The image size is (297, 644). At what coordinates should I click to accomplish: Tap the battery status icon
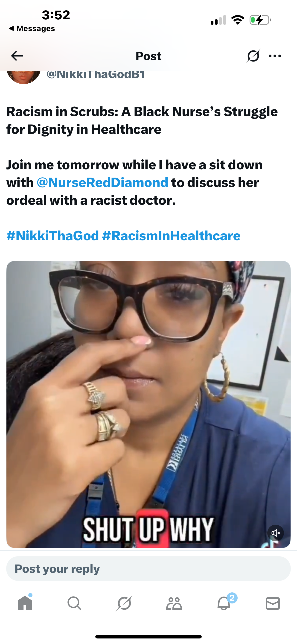pyautogui.click(x=260, y=20)
